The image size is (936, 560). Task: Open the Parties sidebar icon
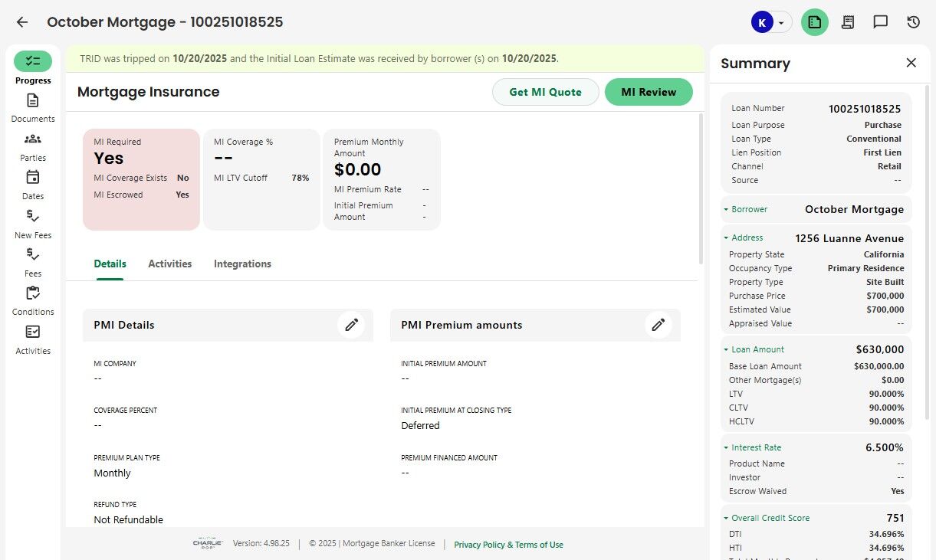(32, 139)
